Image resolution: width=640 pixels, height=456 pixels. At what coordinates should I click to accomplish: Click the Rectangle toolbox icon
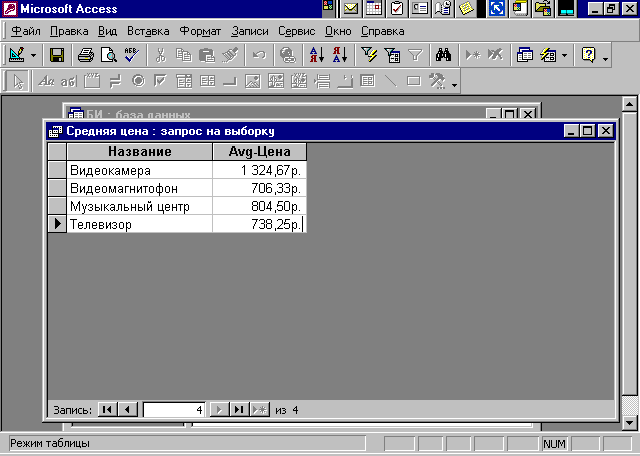pyautogui.click(x=413, y=81)
